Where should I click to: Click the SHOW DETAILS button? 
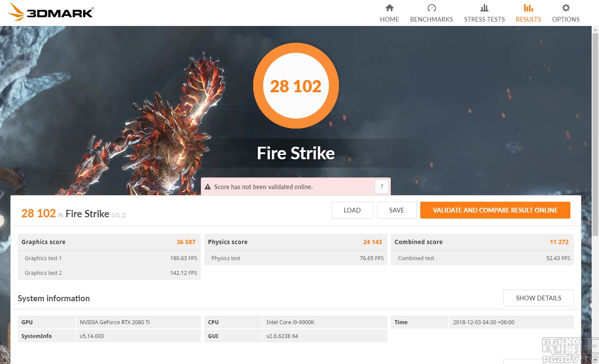point(538,298)
